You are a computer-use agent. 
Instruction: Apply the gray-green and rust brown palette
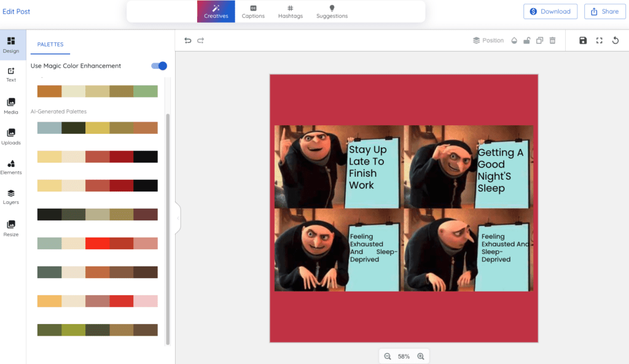coord(98,272)
